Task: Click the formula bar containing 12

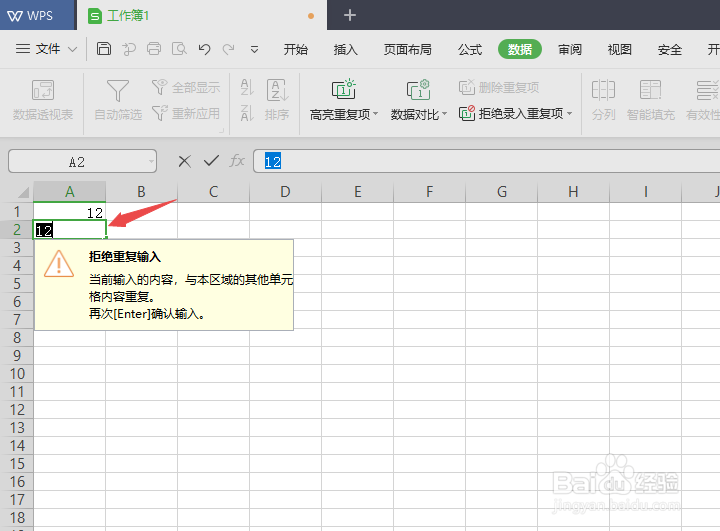Action: (487, 161)
